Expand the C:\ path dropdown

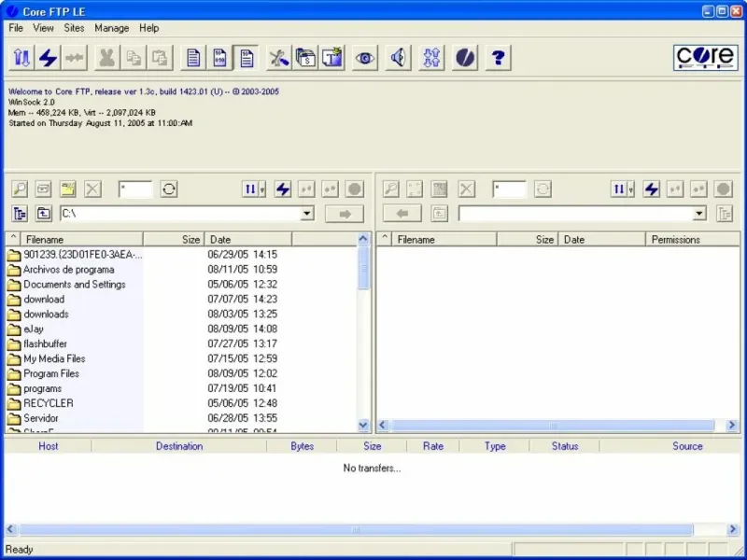tap(307, 214)
